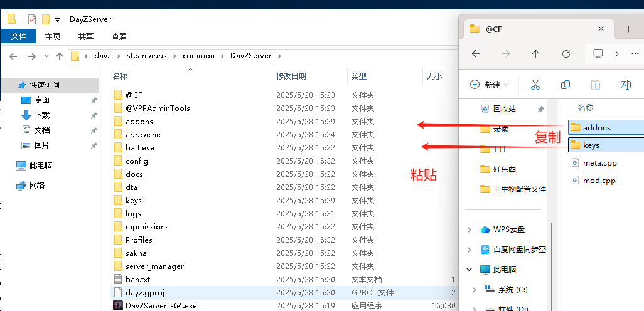Viewport: 644px width, 311px height.
Task: Open 回收站 in @CF navigation pane
Action: (505, 109)
